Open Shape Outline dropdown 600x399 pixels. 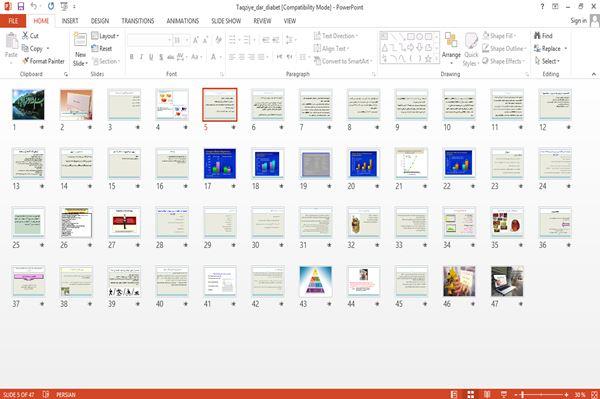point(504,48)
